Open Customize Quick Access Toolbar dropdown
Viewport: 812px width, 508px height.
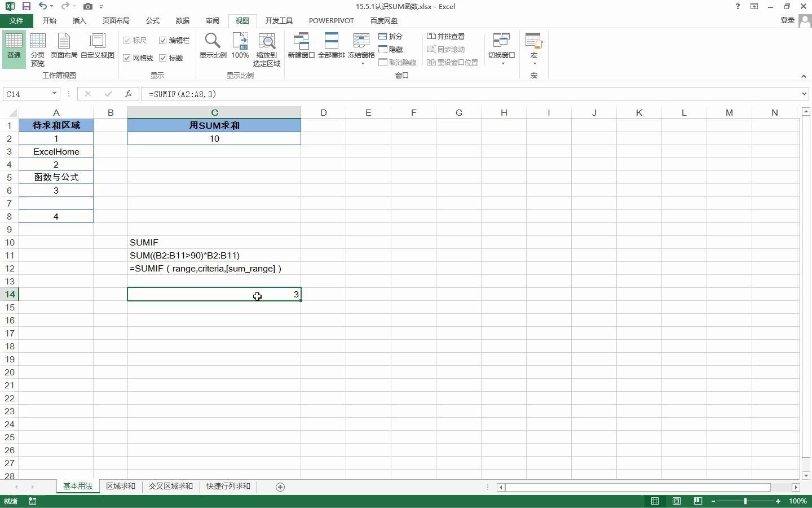(x=101, y=7)
